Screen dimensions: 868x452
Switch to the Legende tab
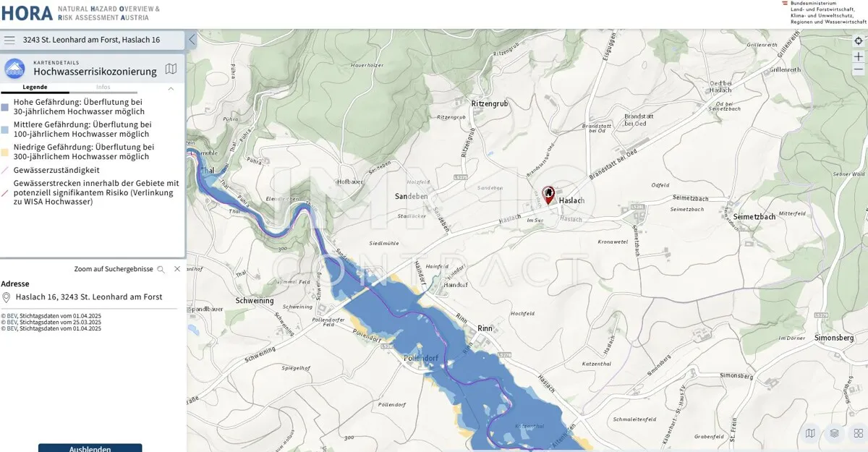pyautogui.click(x=35, y=87)
